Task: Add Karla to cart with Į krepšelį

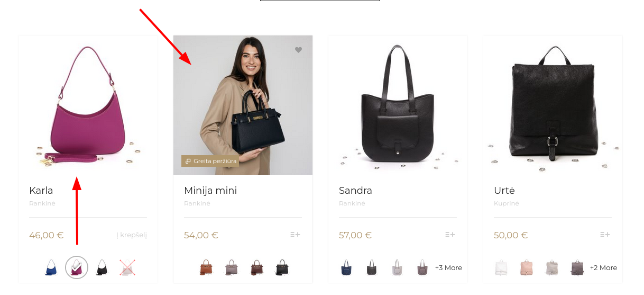Action: click(132, 235)
